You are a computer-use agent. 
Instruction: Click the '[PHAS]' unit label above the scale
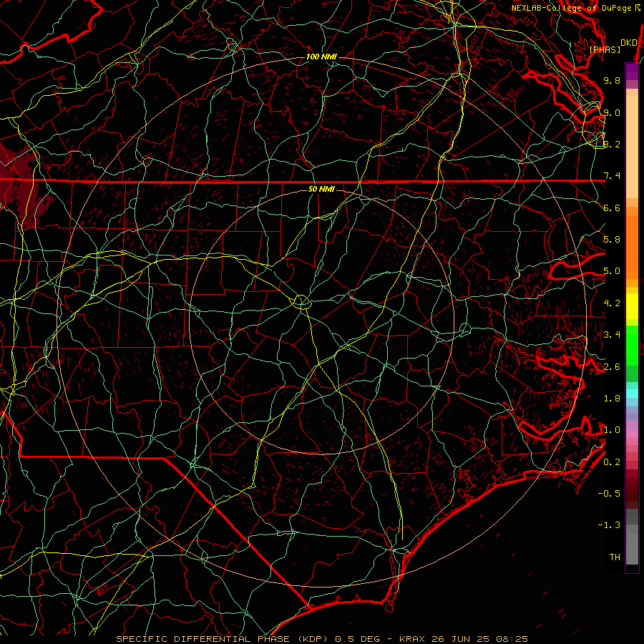pos(605,50)
